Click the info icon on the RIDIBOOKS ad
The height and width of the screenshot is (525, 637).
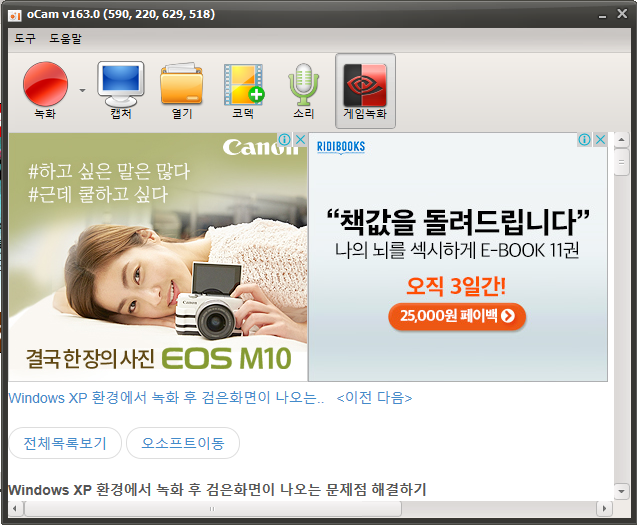coord(585,140)
